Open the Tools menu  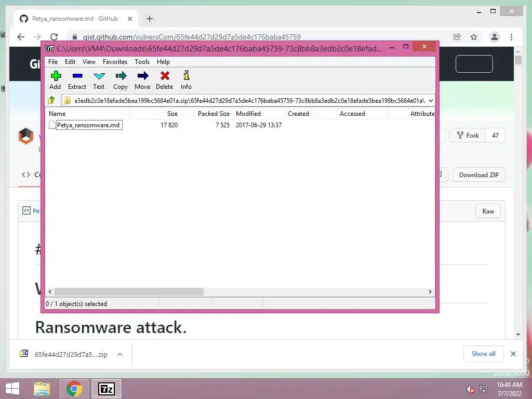point(142,62)
